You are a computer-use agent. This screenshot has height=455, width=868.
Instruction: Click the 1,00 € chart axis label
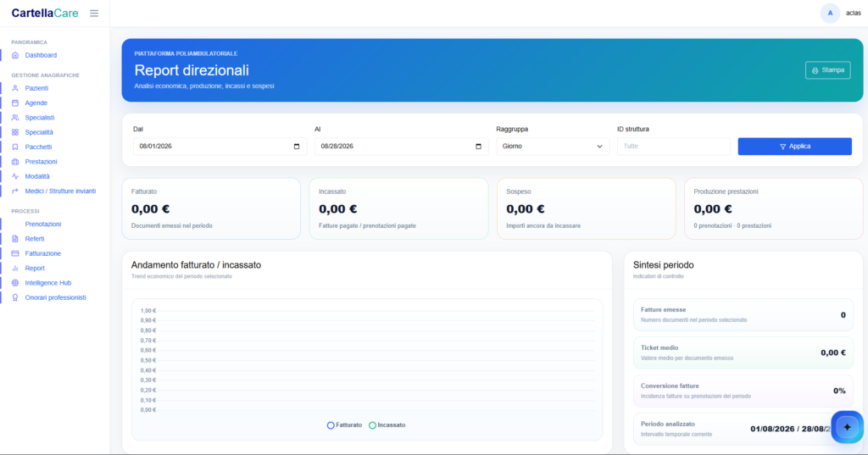(148, 310)
